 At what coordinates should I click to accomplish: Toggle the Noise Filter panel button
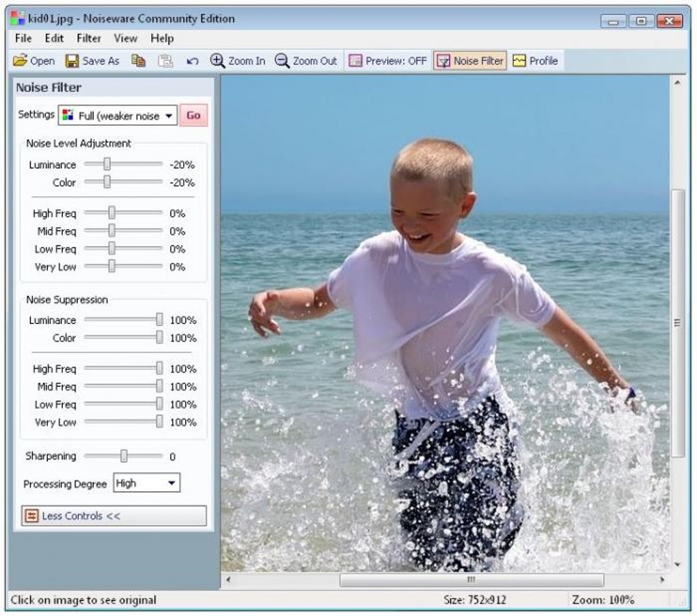pos(470,60)
